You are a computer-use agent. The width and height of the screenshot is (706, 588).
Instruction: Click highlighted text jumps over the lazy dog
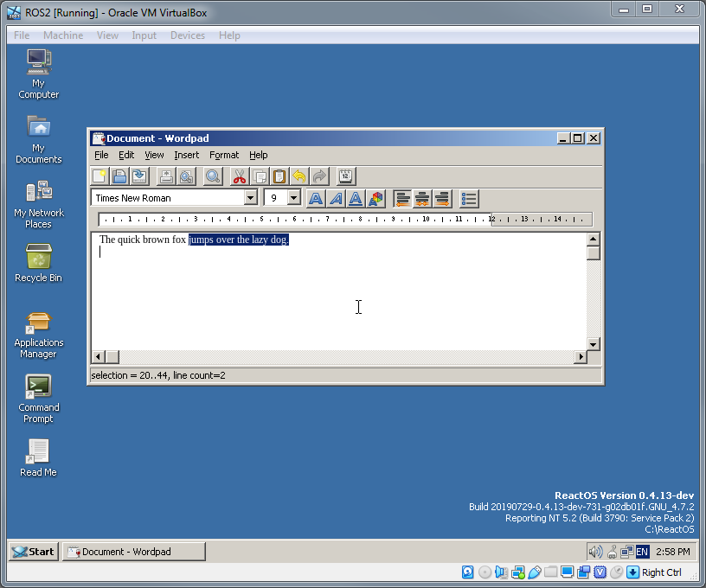click(239, 240)
